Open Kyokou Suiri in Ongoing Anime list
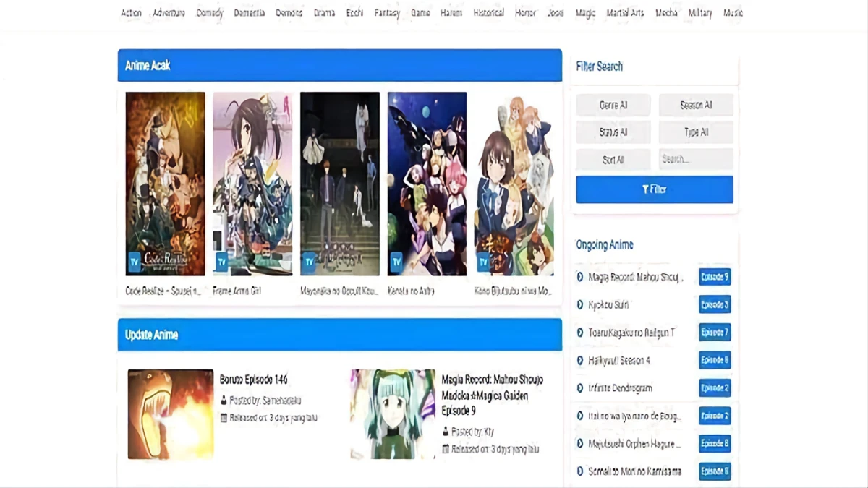 608,305
